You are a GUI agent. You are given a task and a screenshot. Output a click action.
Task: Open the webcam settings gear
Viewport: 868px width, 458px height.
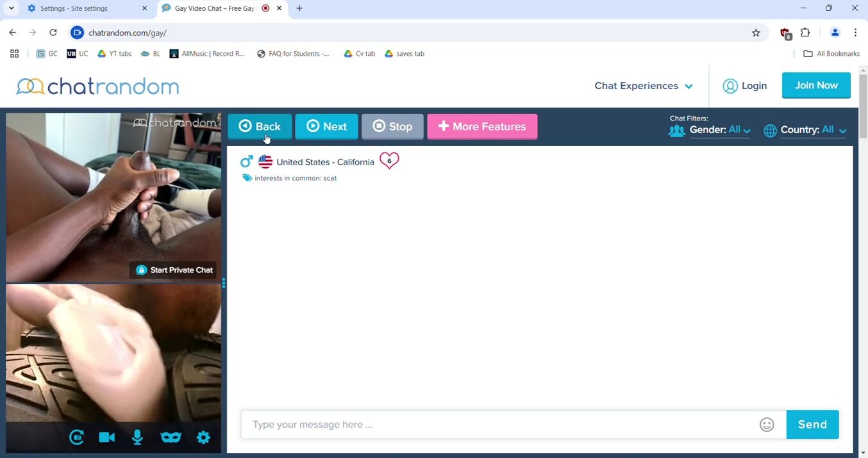click(203, 438)
